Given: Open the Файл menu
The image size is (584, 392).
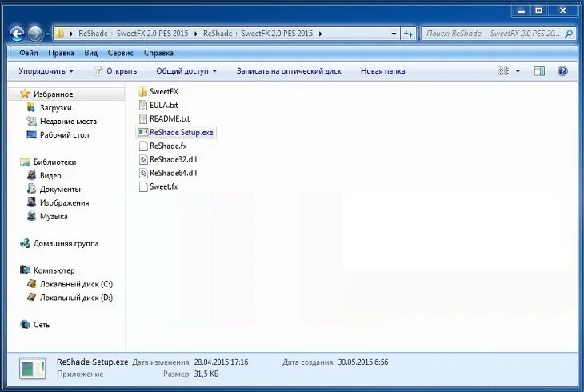Looking at the screenshot, I should tap(29, 53).
